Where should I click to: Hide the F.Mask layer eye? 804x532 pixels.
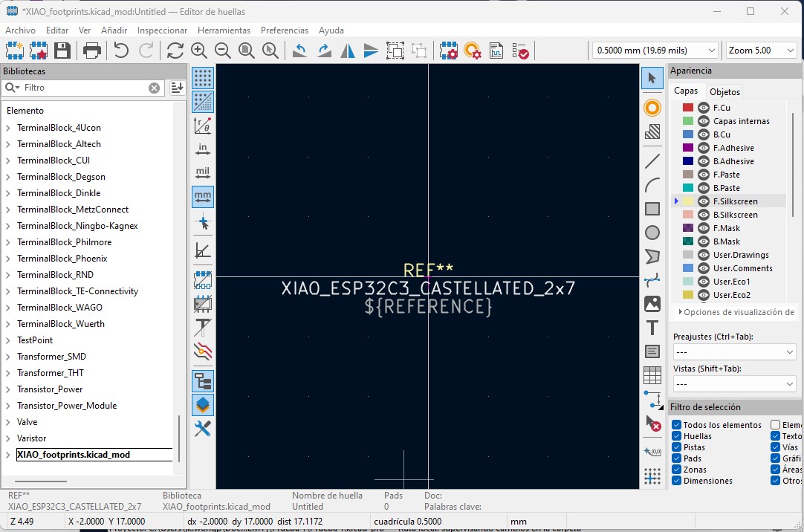tap(704, 228)
